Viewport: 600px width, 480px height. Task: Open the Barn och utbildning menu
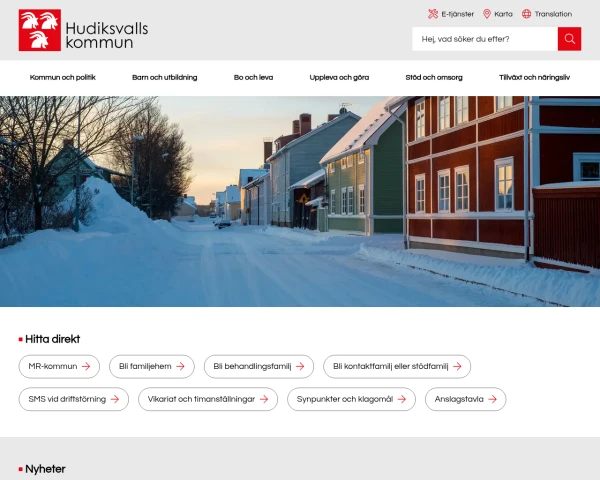click(x=165, y=77)
